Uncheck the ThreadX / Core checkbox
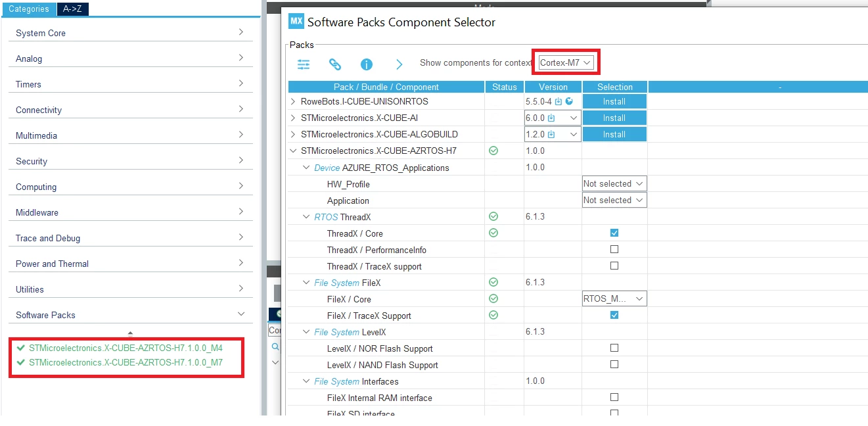868x426 pixels. pyautogui.click(x=614, y=233)
